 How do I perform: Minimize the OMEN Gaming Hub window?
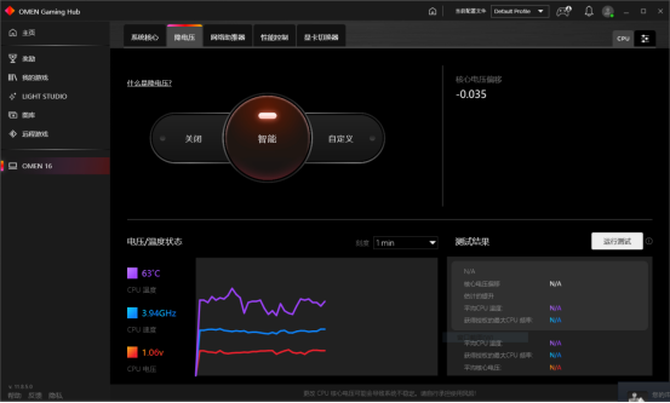pyautogui.click(x=626, y=11)
